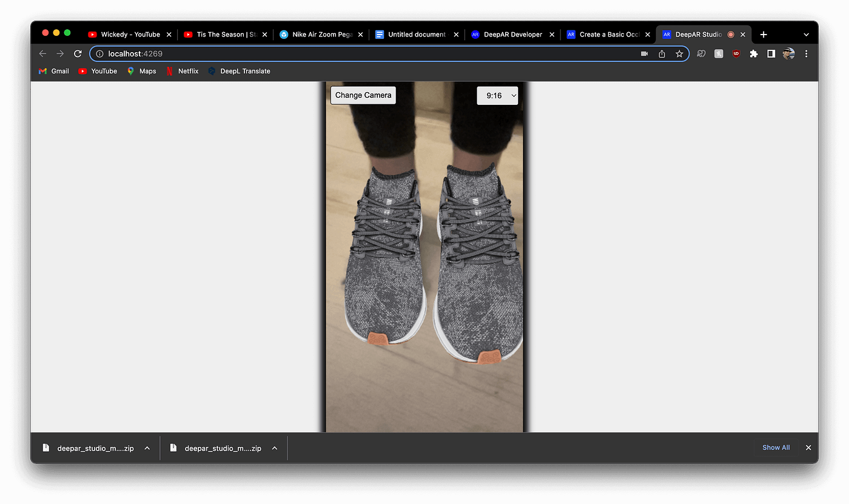
Task: Expand the first deepar_studio zip chevron
Action: 147,448
